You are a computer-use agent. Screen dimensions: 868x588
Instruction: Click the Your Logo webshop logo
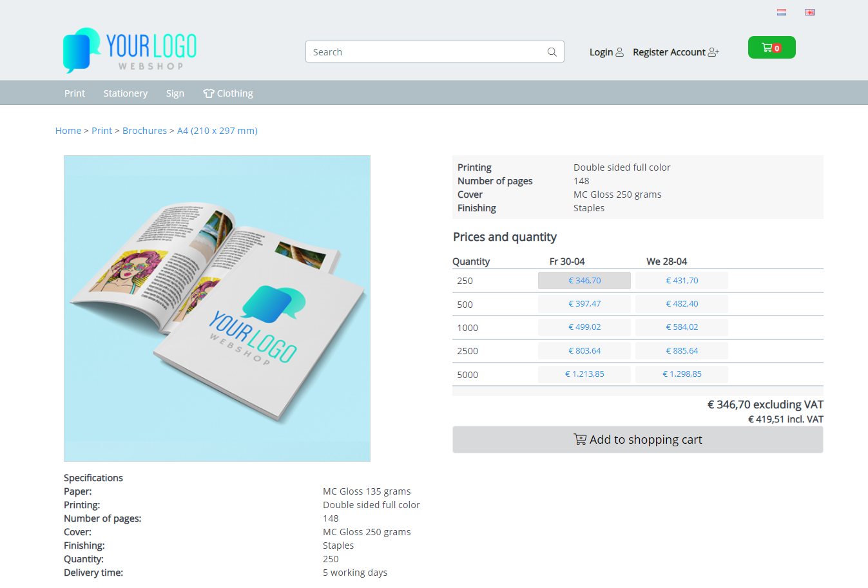[130, 50]
